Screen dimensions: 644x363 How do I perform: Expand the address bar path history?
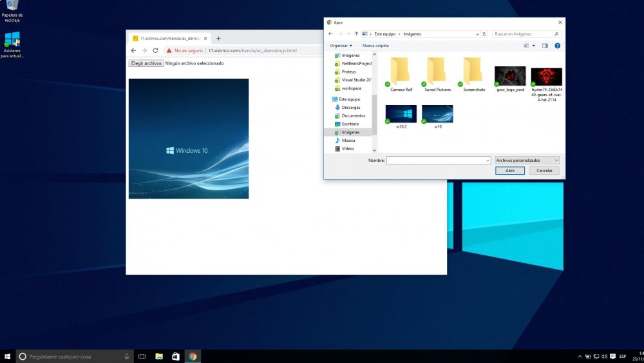pyautogui.click(x=477, y=34)
